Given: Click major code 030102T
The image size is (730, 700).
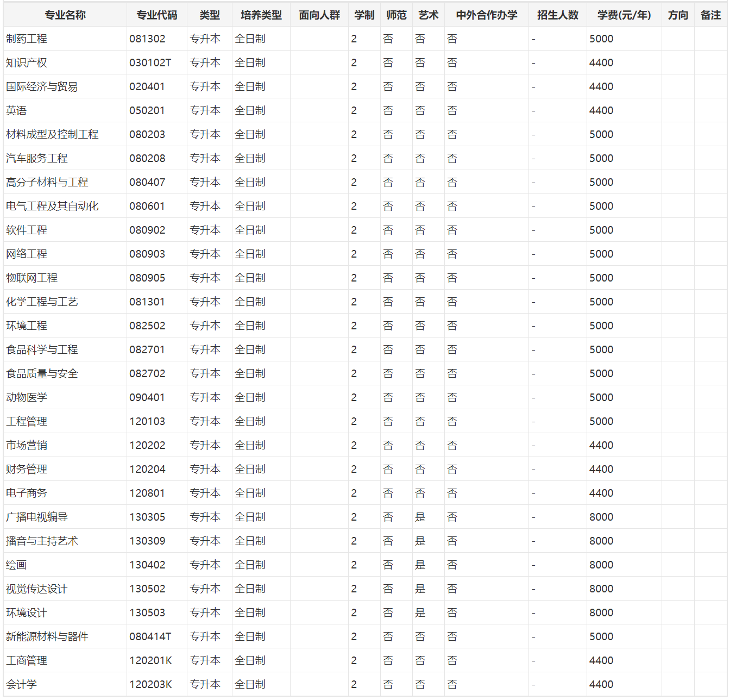Looking at the screenshot, I should point(150,63).
